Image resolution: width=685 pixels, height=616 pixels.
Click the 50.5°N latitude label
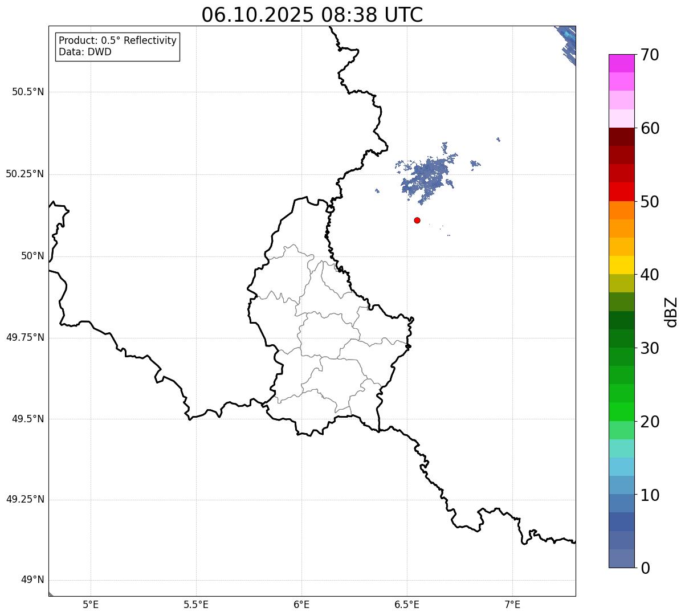28,92
